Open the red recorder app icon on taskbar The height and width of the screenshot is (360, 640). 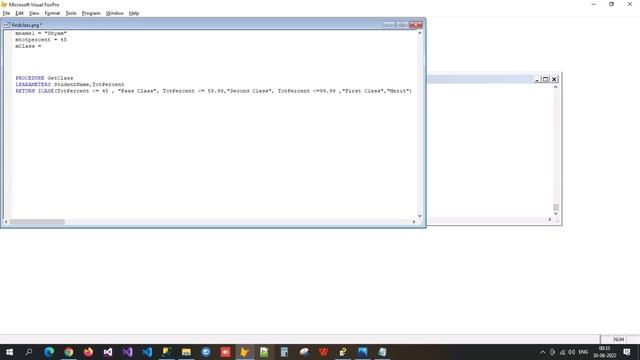point(225,352)
